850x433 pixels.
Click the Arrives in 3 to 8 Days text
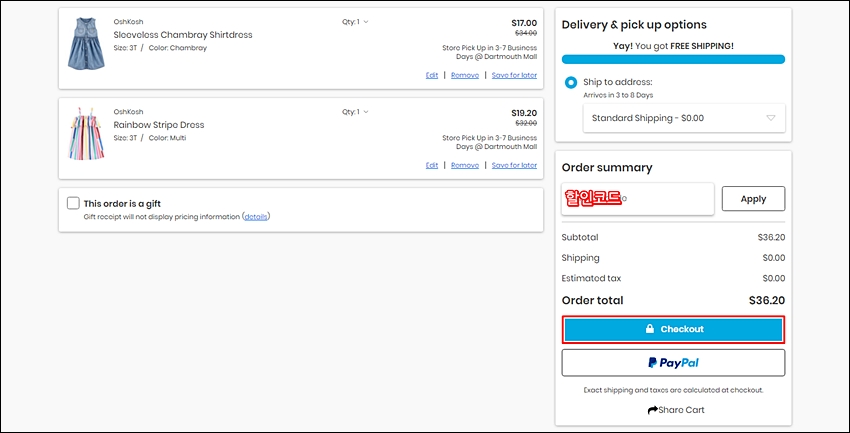click(618, 95)
